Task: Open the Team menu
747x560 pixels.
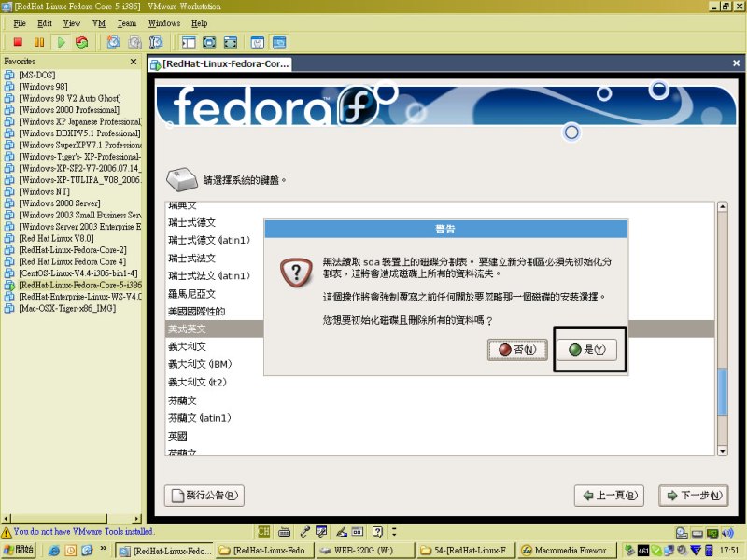Action: point(127,22)
